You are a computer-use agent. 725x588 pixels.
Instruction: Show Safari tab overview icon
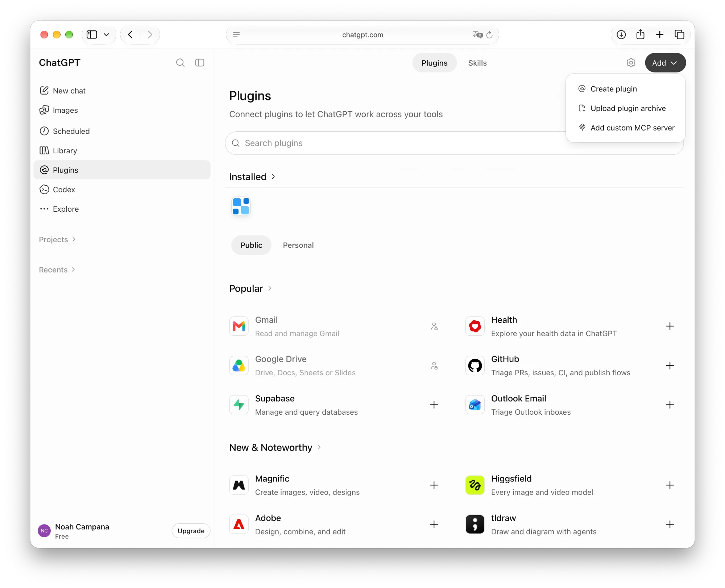tap(679, 34)
